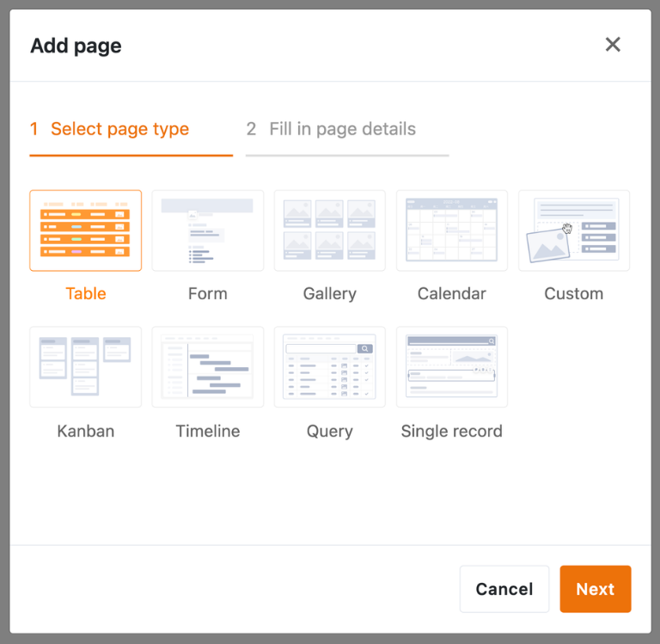
Task: Click the Calendar label text
Action: pos(452,293)
